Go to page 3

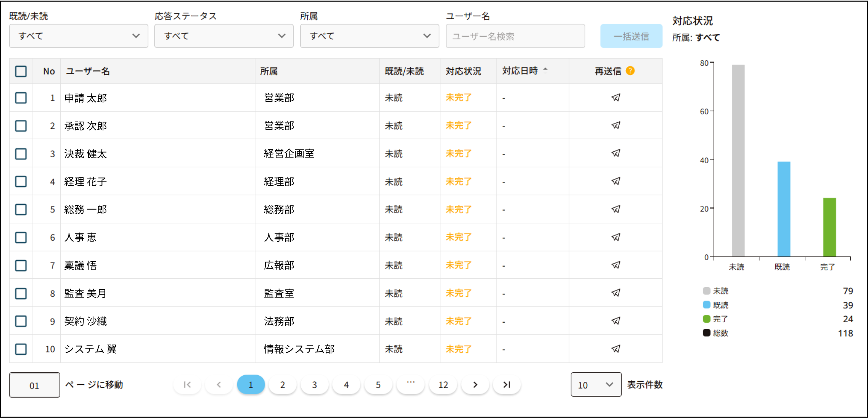click(314, 384)
